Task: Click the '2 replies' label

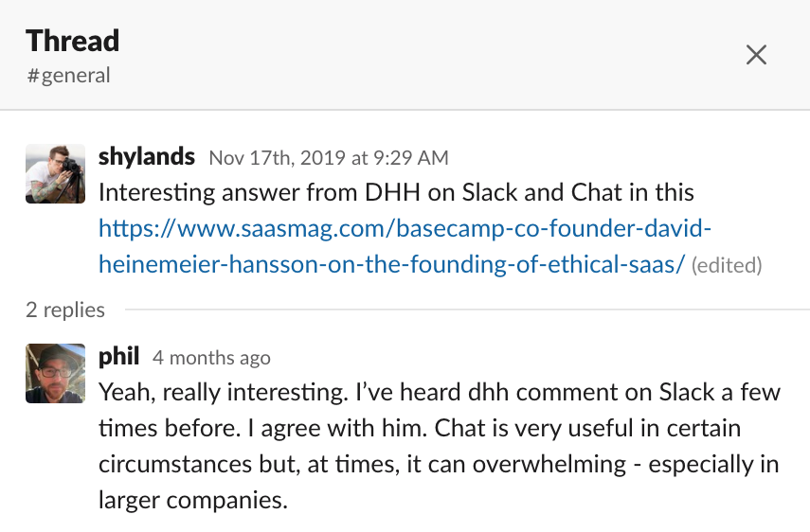Action: click(x=65, y=310)
